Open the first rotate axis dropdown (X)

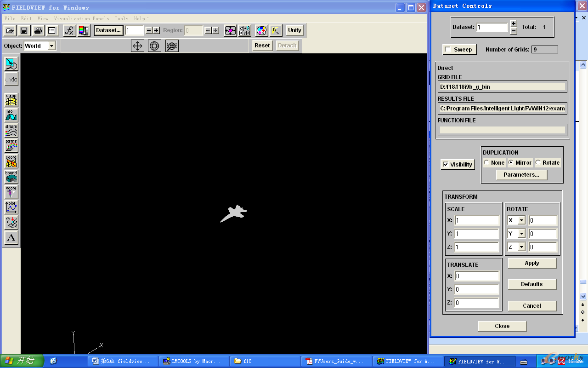[x=521, y=220]
